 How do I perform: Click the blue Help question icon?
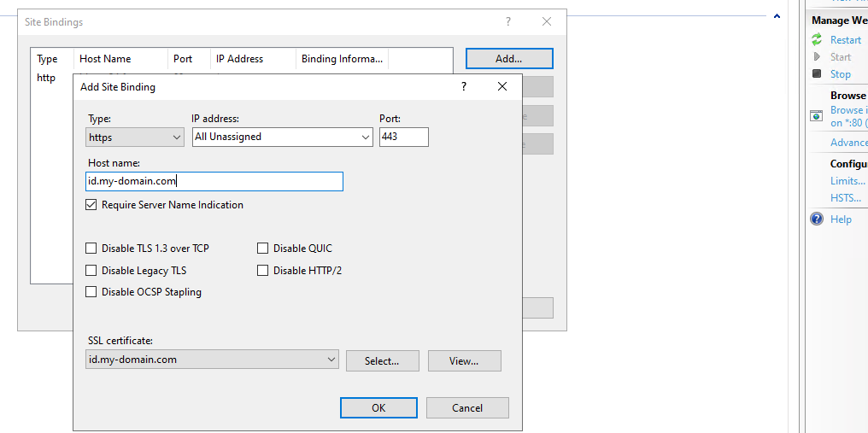click(817, 219)
